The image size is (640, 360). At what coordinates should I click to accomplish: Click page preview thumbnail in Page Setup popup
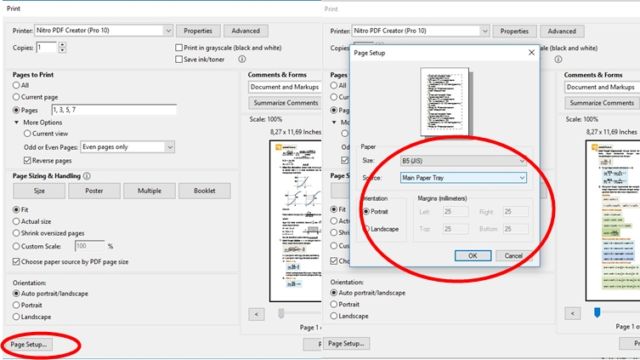(x=444, y=102)
